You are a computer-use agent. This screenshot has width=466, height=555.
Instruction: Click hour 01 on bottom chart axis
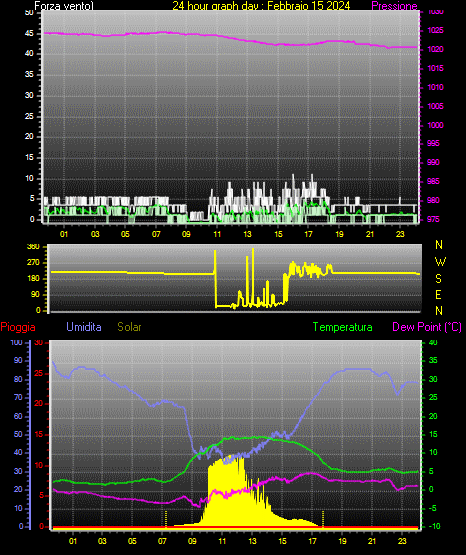(x=73, y=541)
